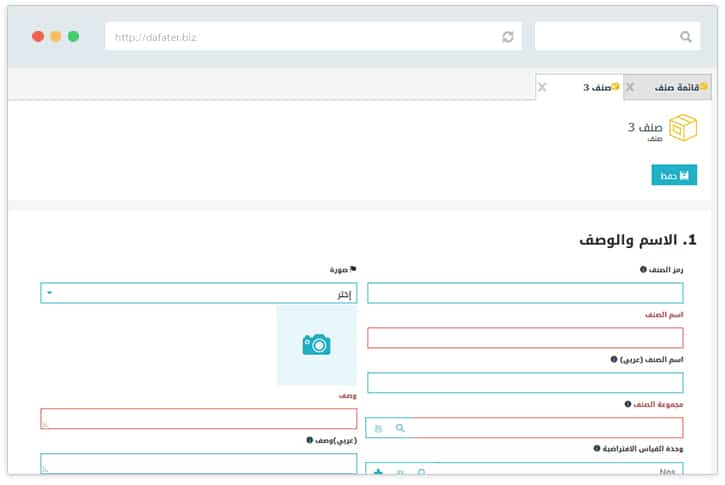Viewport: 725px width, 485px height.
Task: Focus the اسم الصنف required field
Action: [x=525, y=338]
